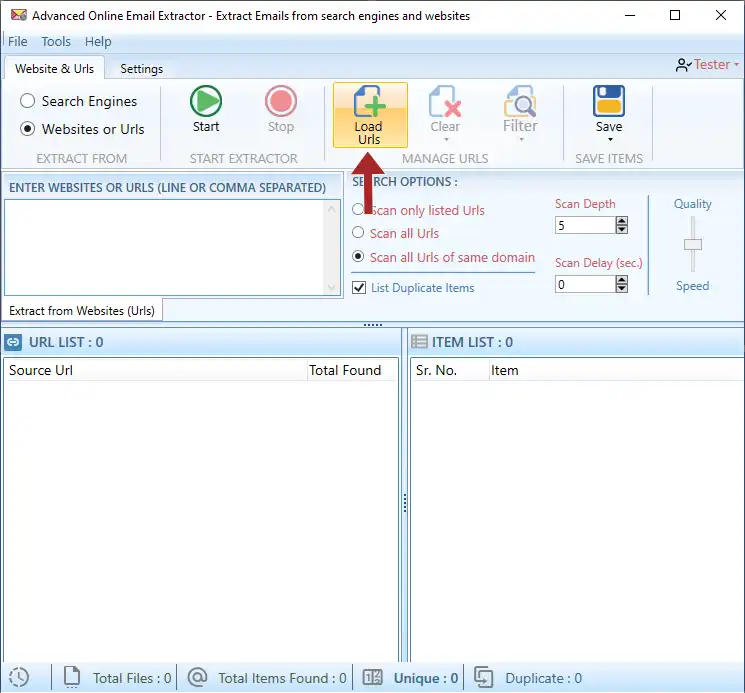
Task: Click the URL LIST link icon
Action: click(13, 342)
